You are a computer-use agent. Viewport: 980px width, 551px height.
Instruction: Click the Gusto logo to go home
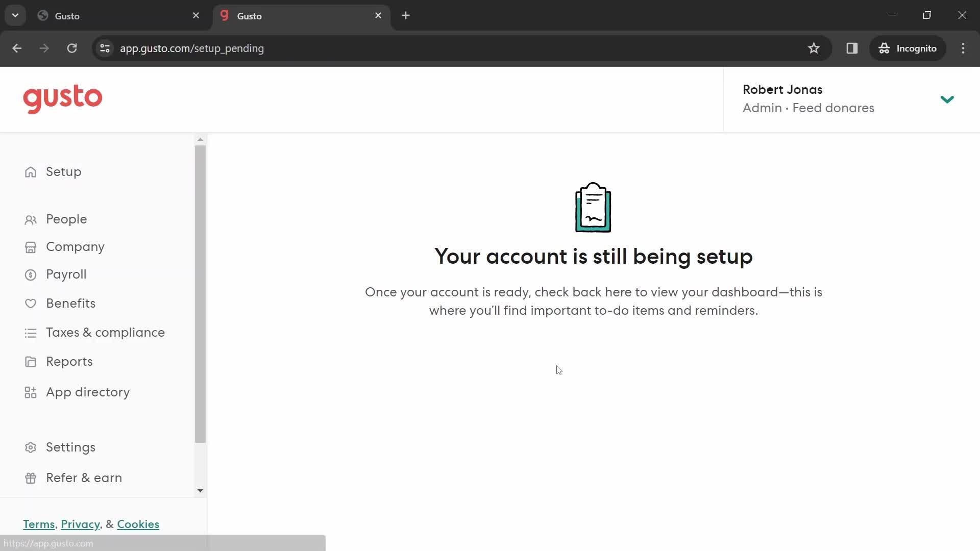coord(63,98)
